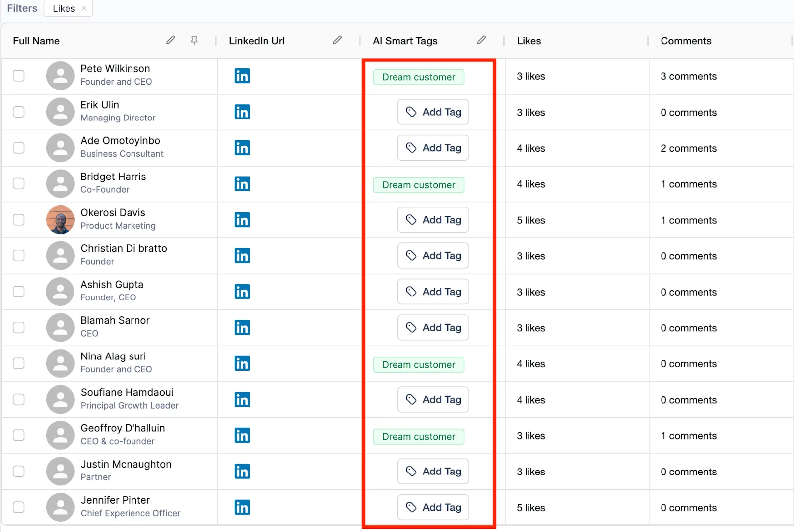Open Nina Alag suri's LinkedIn icon
Viewport: 794px width, 532px height.
coord(242,363)
